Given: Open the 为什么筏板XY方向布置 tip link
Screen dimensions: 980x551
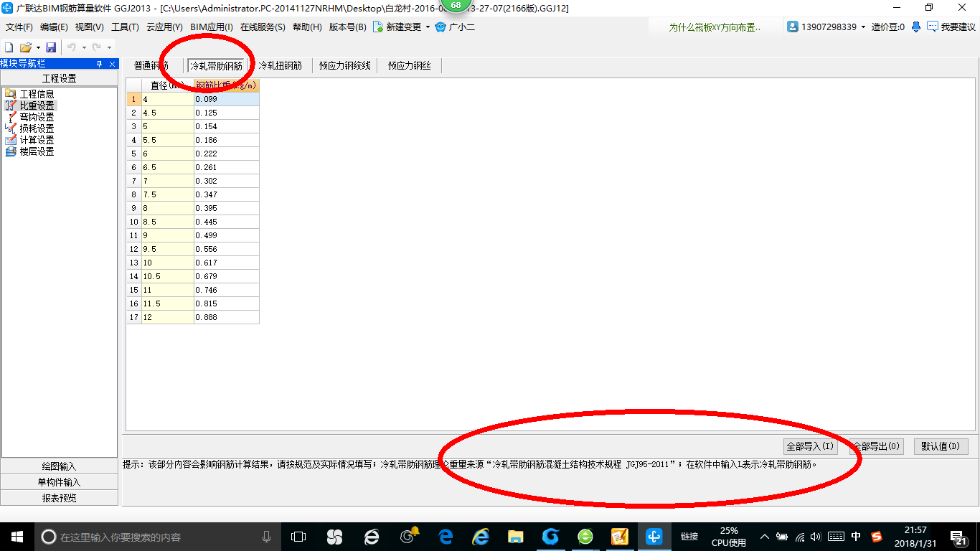Looking at the screenshot, I should tap(715, 27).
